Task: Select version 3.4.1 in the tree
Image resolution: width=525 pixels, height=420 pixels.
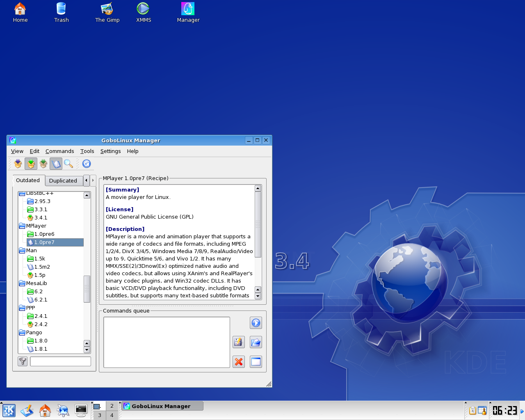Action: 37,218
